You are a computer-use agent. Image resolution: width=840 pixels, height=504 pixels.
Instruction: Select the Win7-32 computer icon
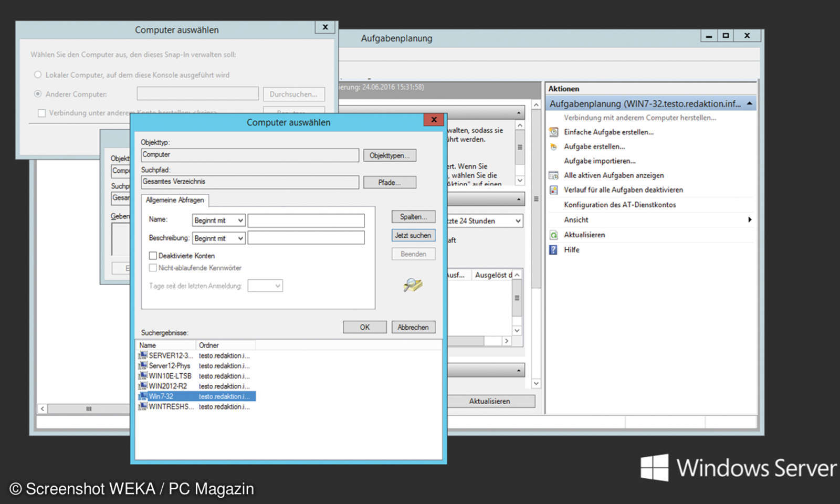[142, 396]
